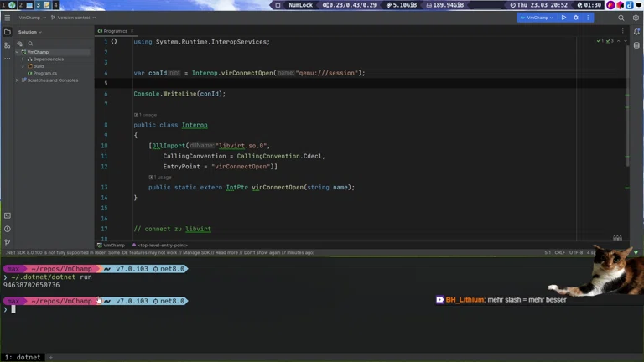
Task: Click the CRLF line separator indicator
Action: click(x=560, y=252)
